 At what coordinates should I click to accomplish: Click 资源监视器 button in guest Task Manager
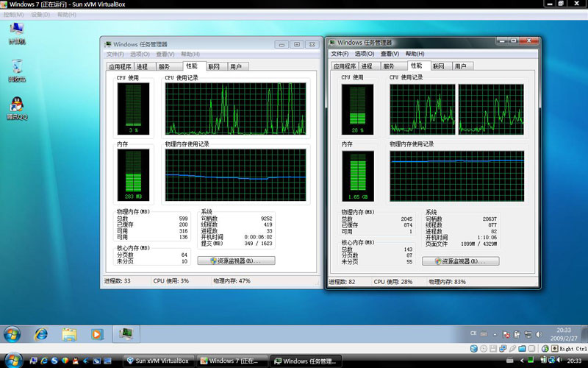pyautogui.click(x=236, y=261)
